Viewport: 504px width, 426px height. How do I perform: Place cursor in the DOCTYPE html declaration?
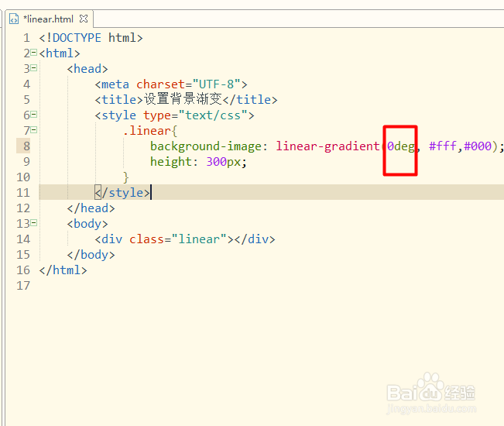[x=91, y=38]
